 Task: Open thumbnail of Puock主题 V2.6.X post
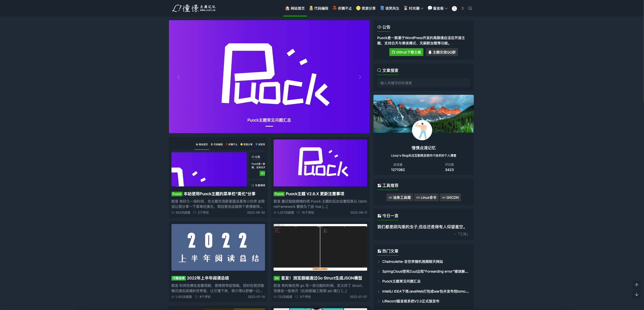click(320, 163)
